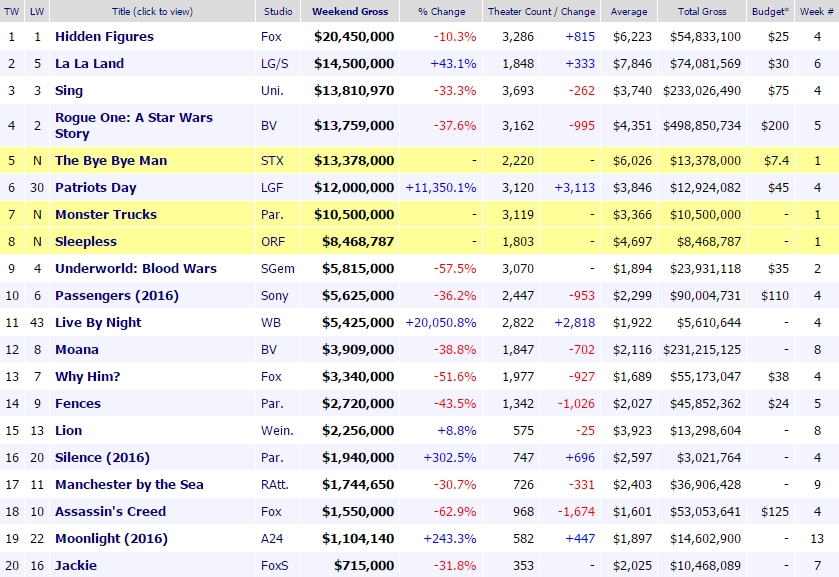Screen dimensions: 839x577
Task: Click the Par. studio in Monster Trucks row
Action: (272, 215)
